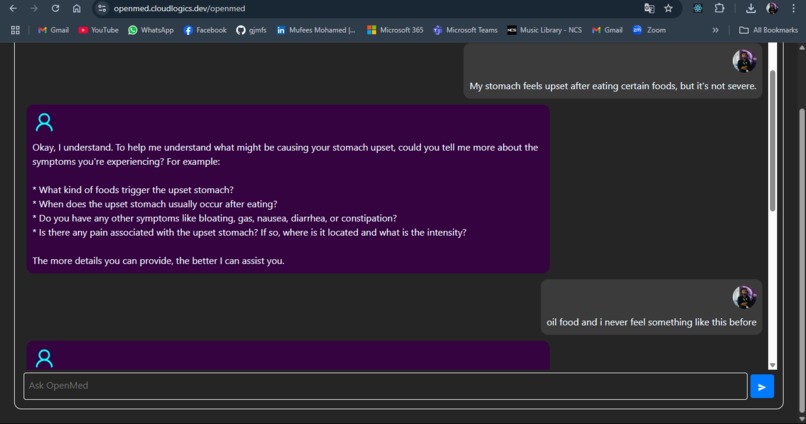The height and width of the screenshot is (424, 806).
Task: Open the apps grid shortcut
Action: click(15, 30)
